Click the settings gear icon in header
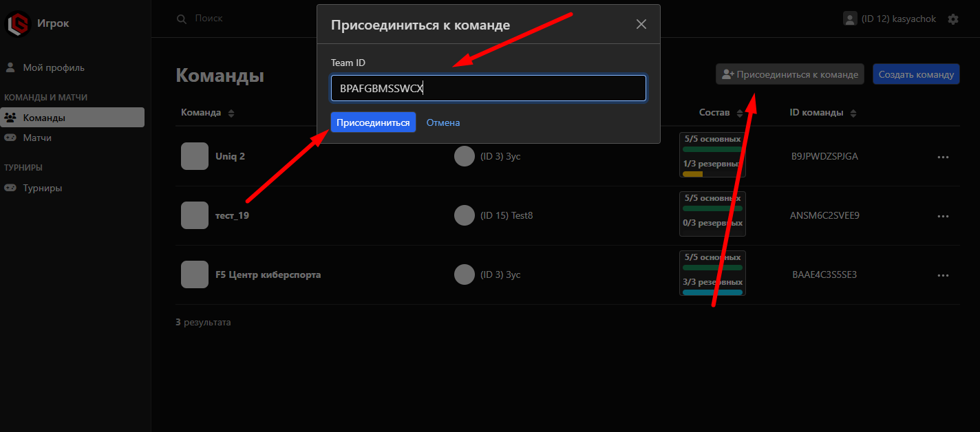The image size is (980, 432). tap(953, 19)
